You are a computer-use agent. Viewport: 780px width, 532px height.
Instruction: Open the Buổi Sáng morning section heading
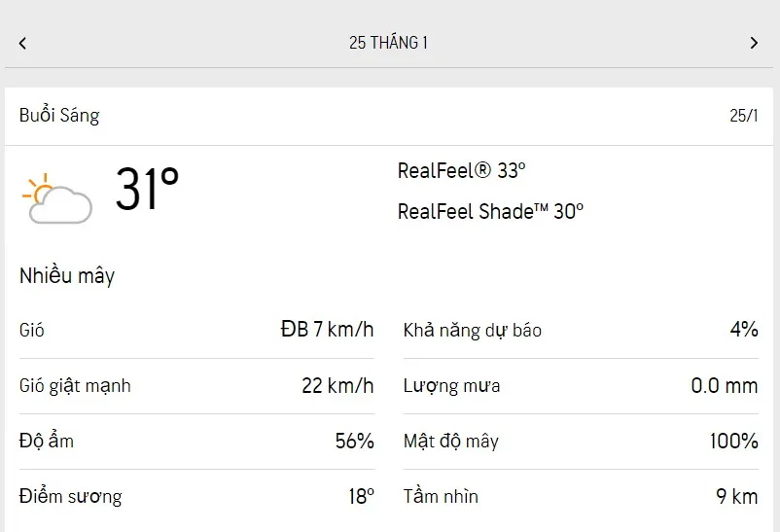click(x=59, y=116)
